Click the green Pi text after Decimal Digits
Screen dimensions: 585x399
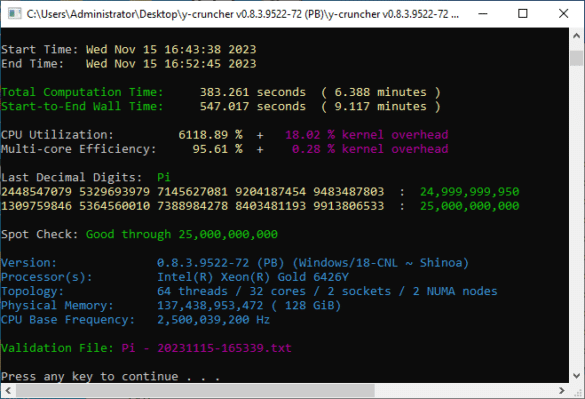tap(164, 177)
